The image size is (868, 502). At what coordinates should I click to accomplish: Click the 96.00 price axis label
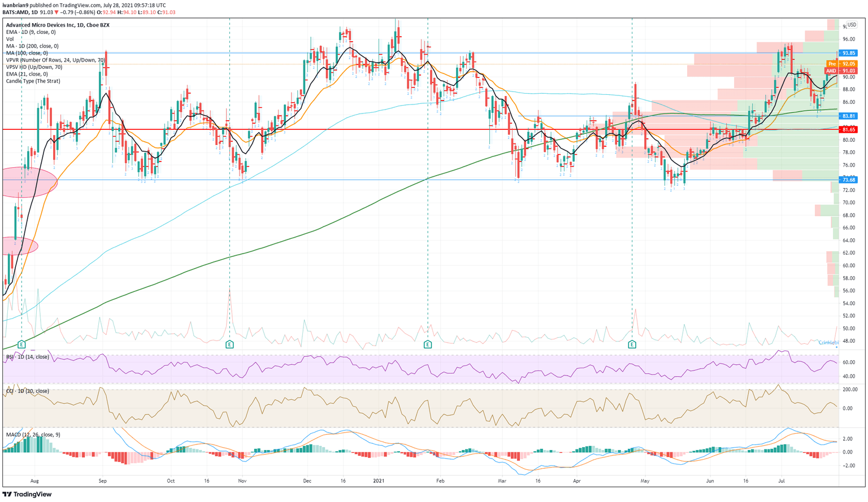click(849, 40)
